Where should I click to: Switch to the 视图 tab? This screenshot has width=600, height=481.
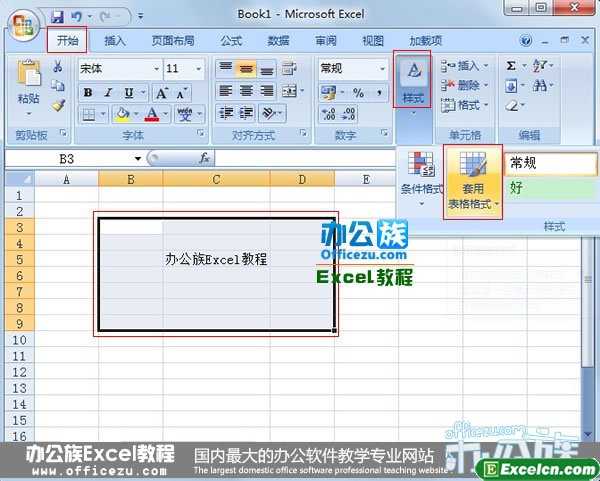pos(373,40)
